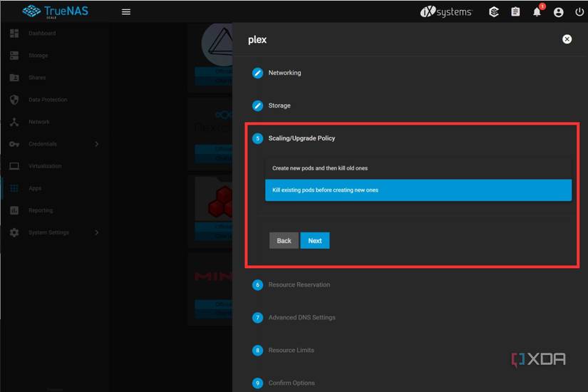Open the user account settings icon
The width and height of the screenshot is (588, 392).
558,12
